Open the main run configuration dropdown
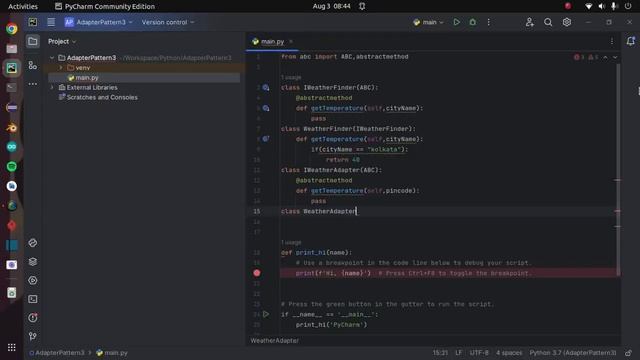This screenshot has width=640, height=360. 428,22
